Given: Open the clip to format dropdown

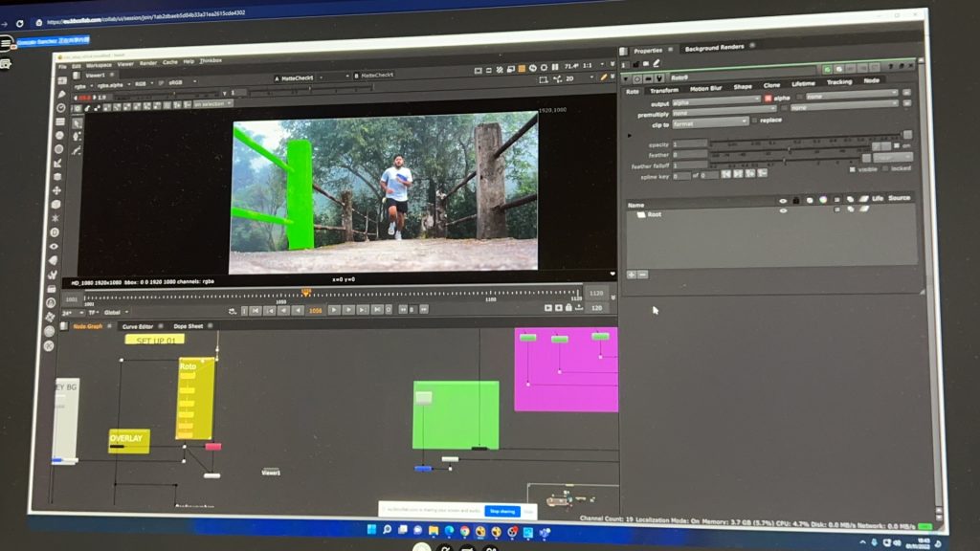Looking at the screenshot, I should [710, 123].
